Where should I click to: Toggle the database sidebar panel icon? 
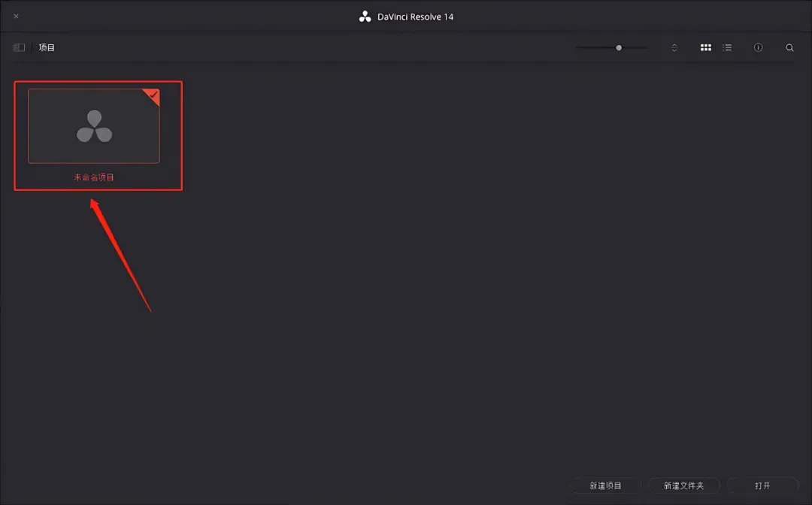coord(19,47)
